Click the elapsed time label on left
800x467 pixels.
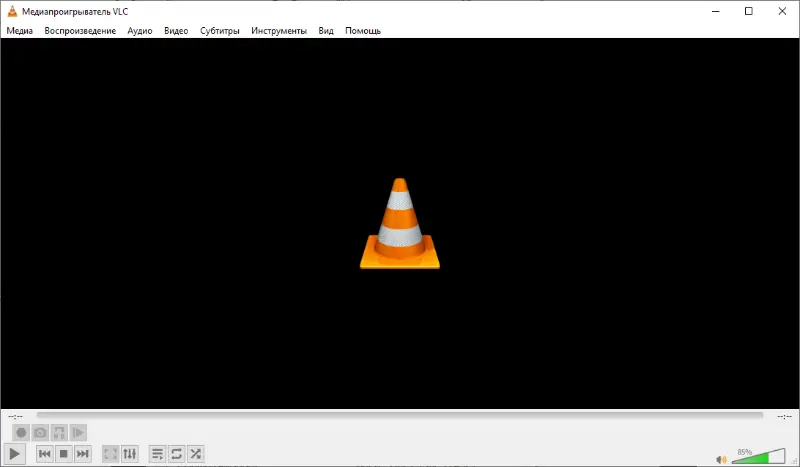click(x=15, y=416)
